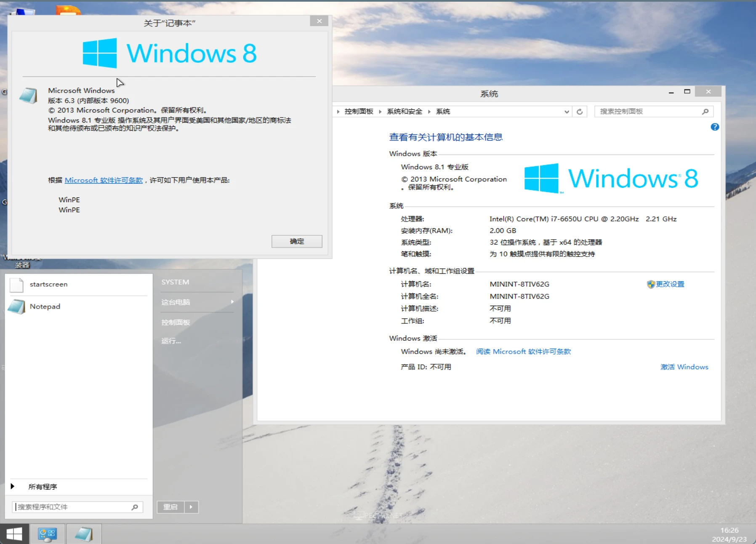Click the taskbar clock showing 16:26
The height and width of the screenshot is (544, 756).
tap(729, 531)
